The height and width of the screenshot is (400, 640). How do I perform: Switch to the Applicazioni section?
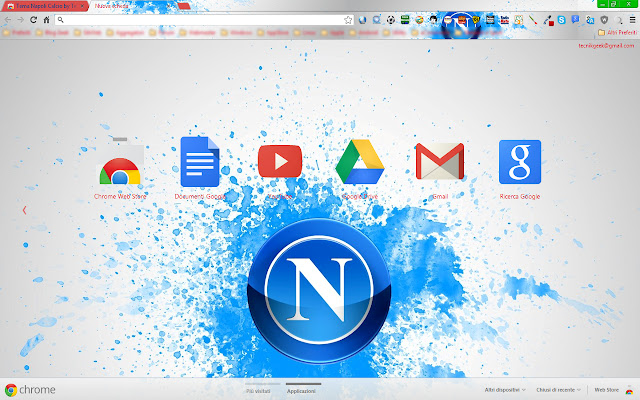(x=301, y=391)
